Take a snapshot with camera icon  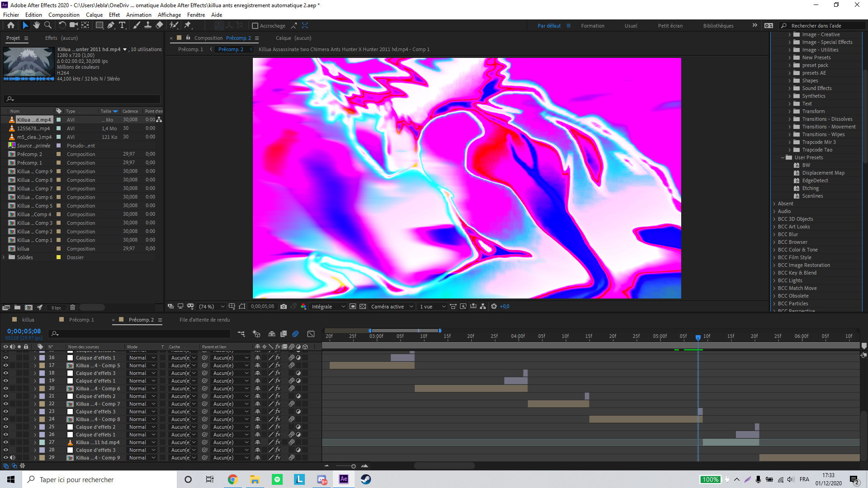coord(284,306)
